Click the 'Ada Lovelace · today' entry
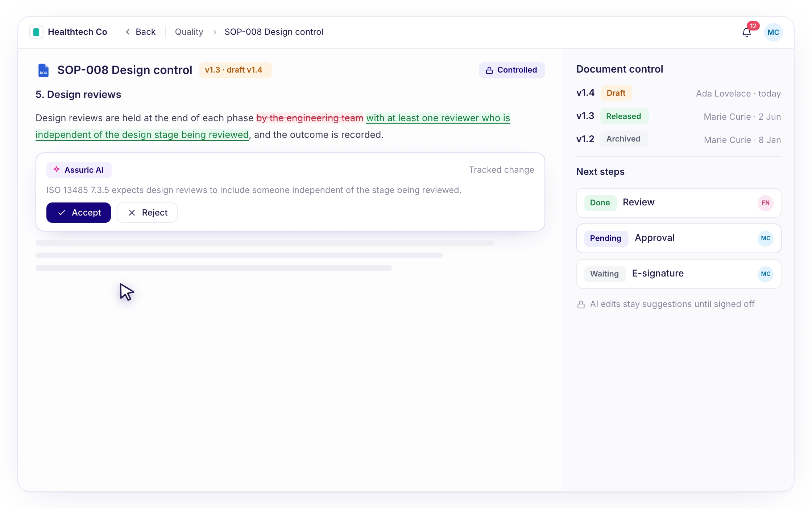Screen dimensions: 812x508 pos(738,94)
